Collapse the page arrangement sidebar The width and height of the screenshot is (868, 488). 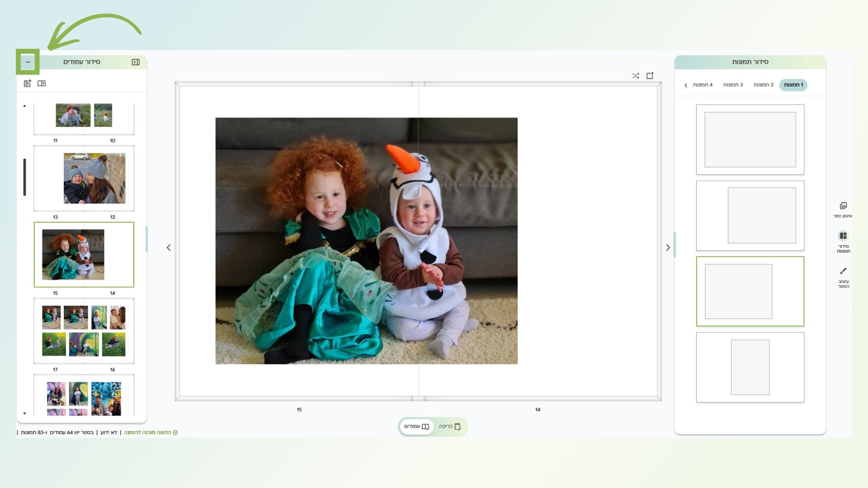pos(136,62)
